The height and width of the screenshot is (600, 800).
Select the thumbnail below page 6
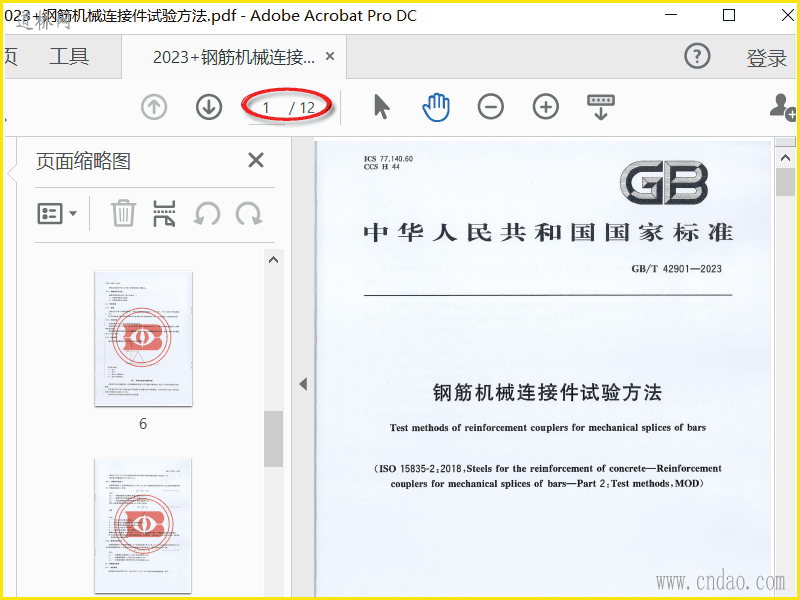pos(143,526)
